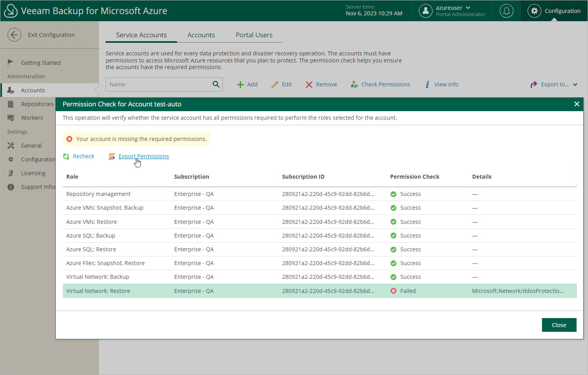Click the search magnifier icon

click(x=216, y=84)
